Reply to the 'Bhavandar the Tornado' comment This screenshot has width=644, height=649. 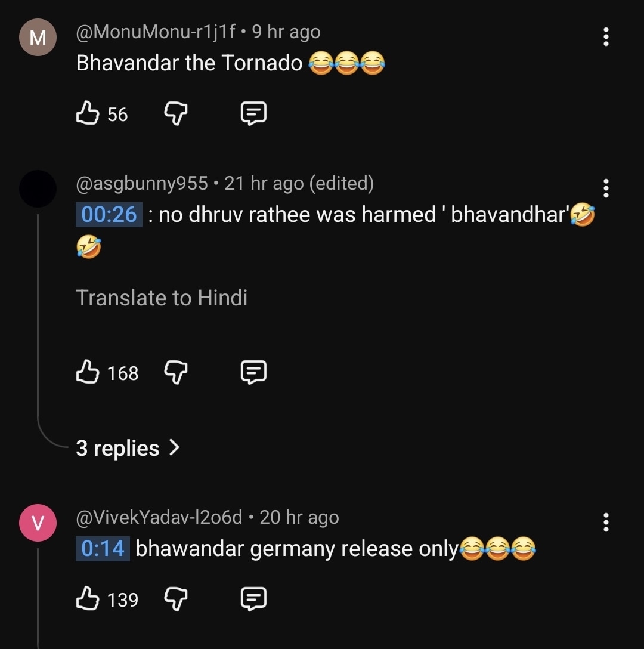click(x=253, y=113)
